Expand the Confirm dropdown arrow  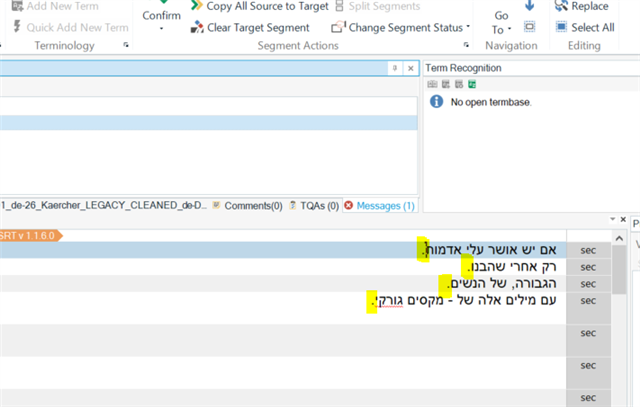click(x=161, y=29)
